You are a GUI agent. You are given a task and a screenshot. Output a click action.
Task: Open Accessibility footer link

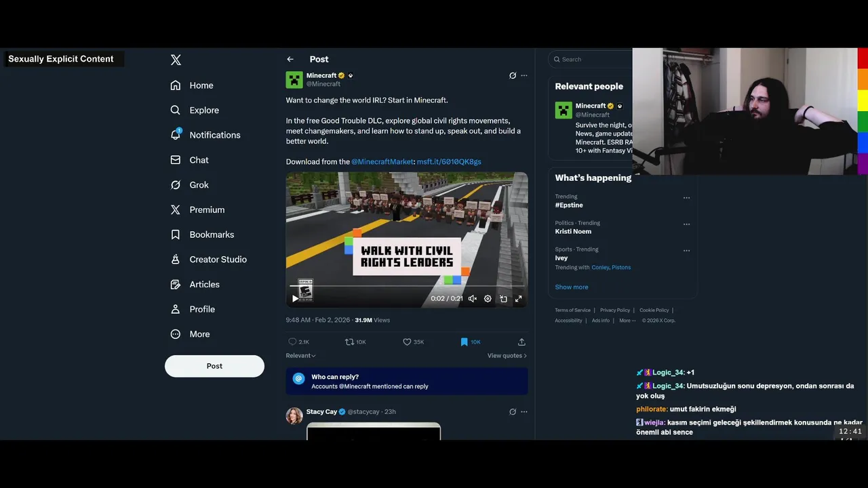(x=568, y=321)
